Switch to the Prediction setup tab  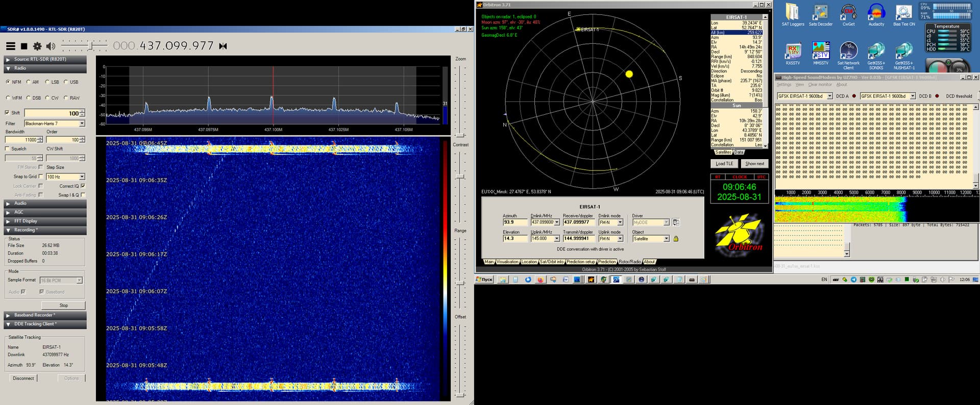pyautogui.click(x=580, y=262)
